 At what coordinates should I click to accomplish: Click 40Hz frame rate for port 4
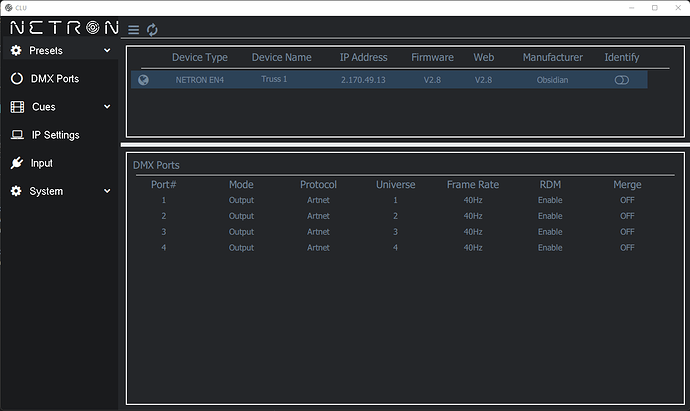click(x=473, y=248)
